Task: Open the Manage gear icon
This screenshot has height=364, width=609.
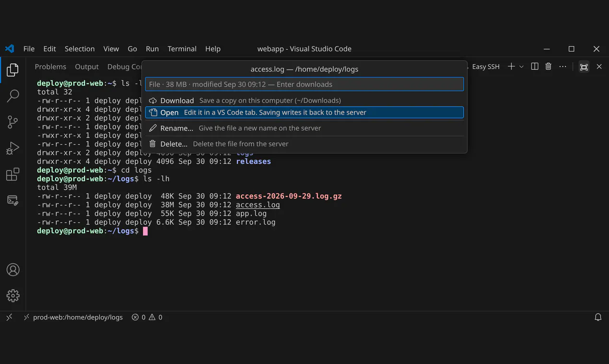Action: coord(13,296)
